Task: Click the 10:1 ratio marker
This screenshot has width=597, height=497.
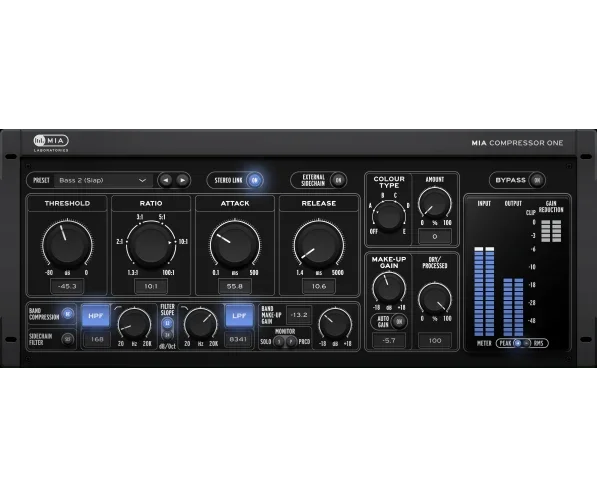Action: tap(183, 242)
